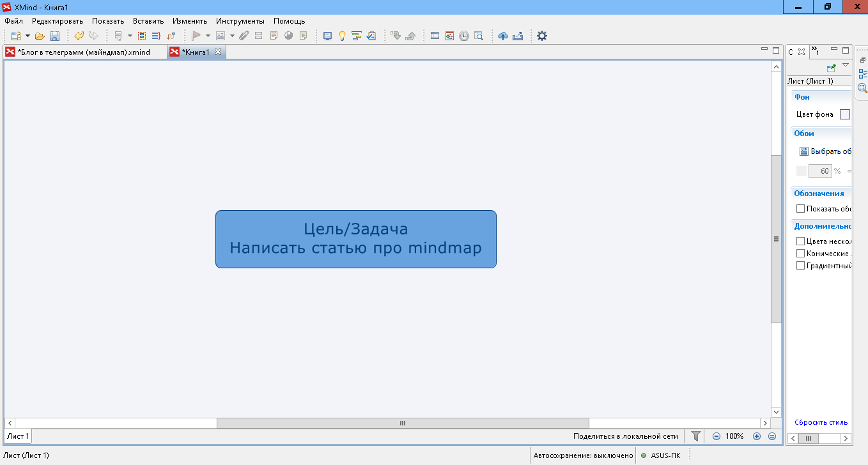The image size is (868, 465).
Task: Click the Цвет фона color swatch
Action: pos(845,114)
